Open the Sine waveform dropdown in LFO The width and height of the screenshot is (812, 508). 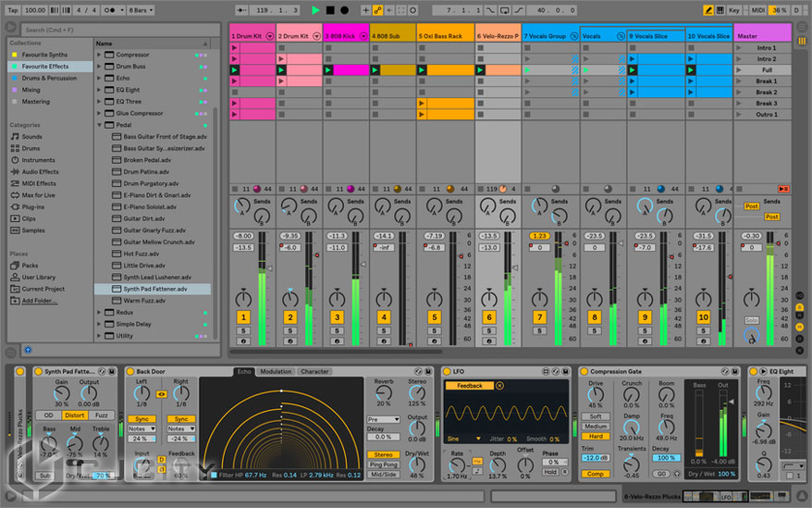pyautogui.click(x=463, y=439)
